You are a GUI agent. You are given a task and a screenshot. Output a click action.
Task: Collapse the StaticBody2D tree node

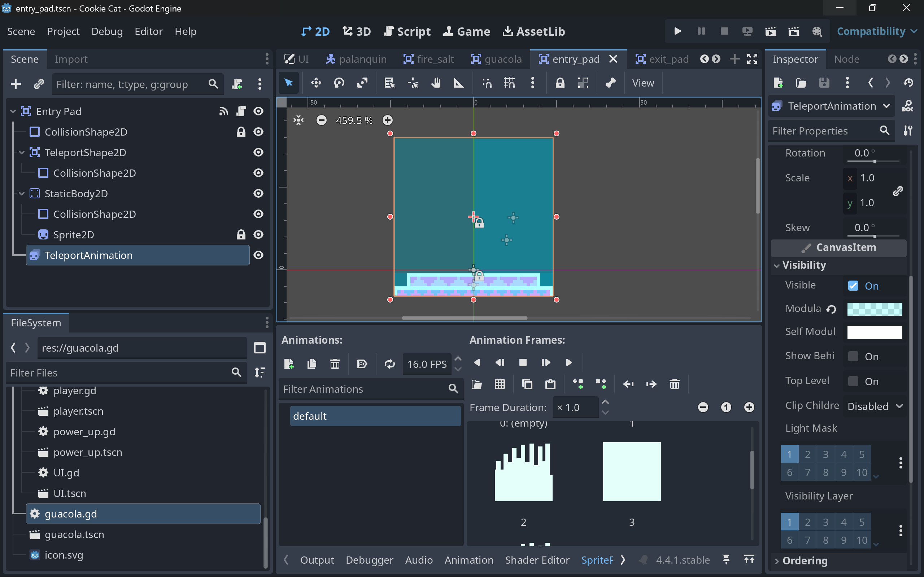pos(22,194)
